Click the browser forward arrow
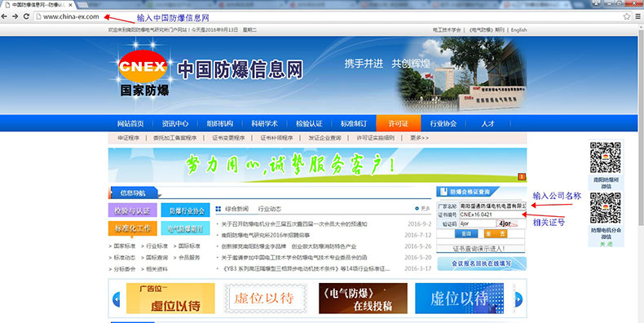 [x=15, y=16]
